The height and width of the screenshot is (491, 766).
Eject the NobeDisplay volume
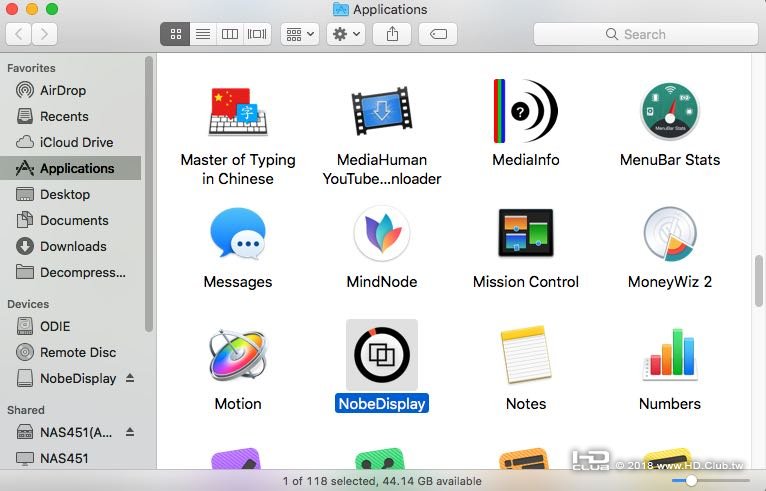point(130,378)
